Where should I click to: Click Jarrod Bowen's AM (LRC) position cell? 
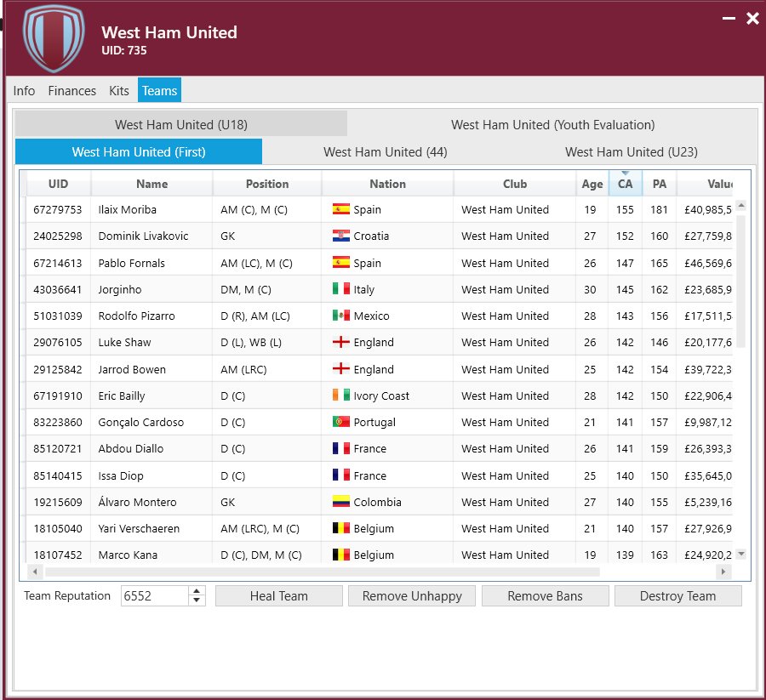coord(266,369)
